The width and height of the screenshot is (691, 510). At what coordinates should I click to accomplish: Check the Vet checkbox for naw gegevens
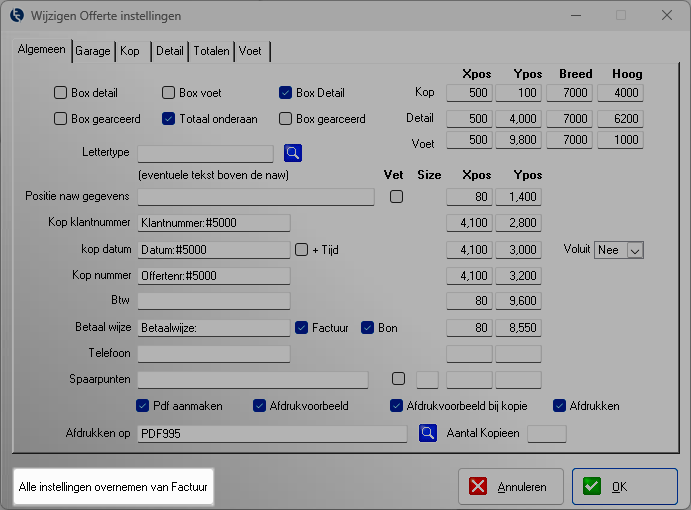[x=397, y=196]
